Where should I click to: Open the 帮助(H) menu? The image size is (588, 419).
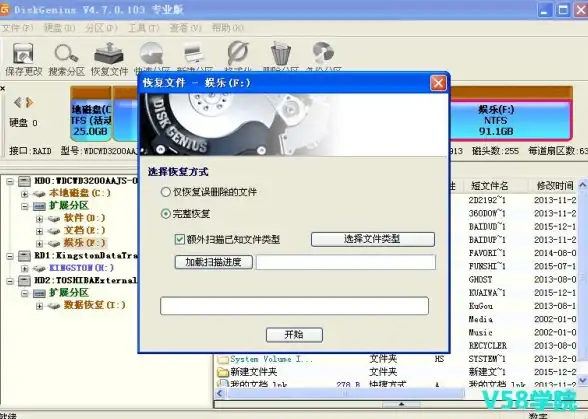228,28
